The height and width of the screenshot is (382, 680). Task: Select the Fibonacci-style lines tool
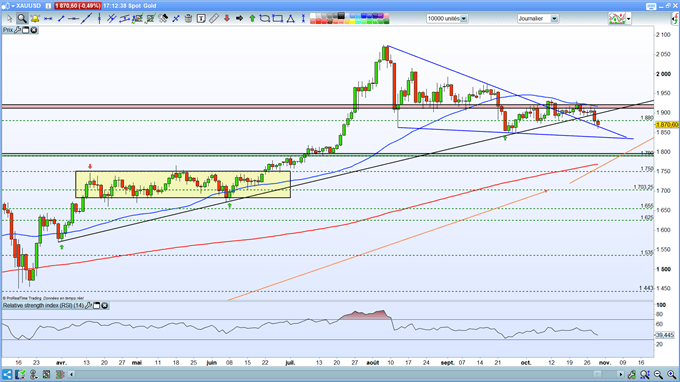click(124, 18)
